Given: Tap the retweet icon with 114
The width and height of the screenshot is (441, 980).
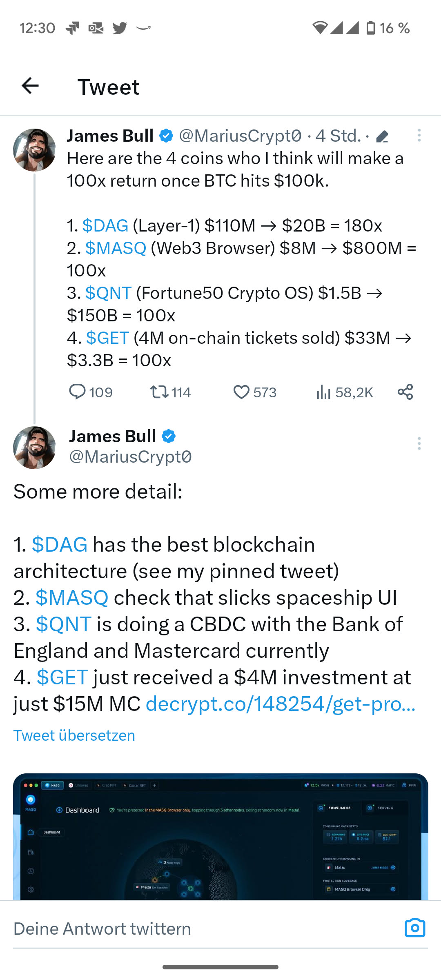Looking at the screenshot, I should [159, 392].
